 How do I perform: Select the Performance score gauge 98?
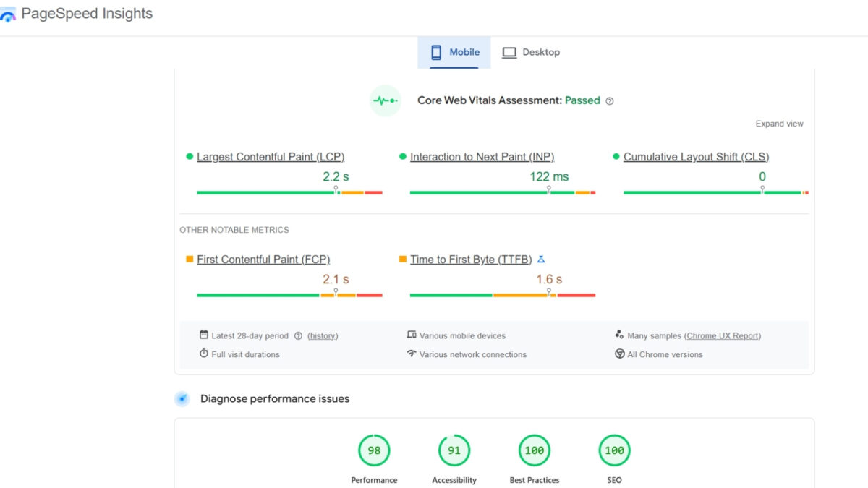coord(374,450)
